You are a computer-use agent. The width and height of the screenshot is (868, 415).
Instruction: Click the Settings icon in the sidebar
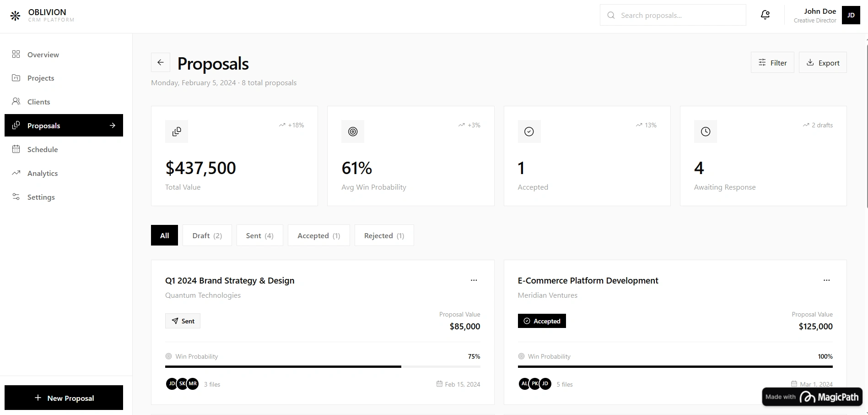[x=16, y=197]
